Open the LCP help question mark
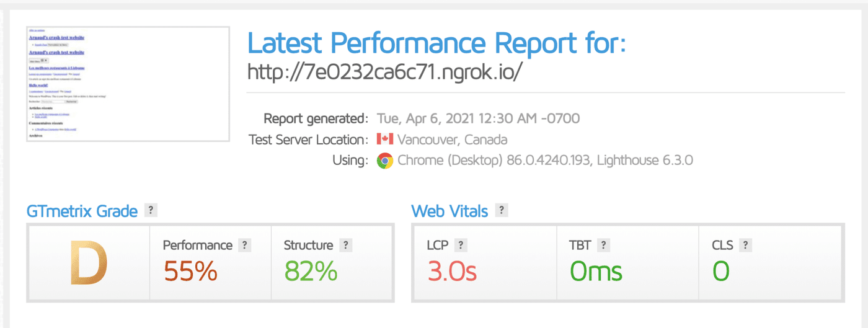The height and width of the screenshot is (328, 868). 460,245
